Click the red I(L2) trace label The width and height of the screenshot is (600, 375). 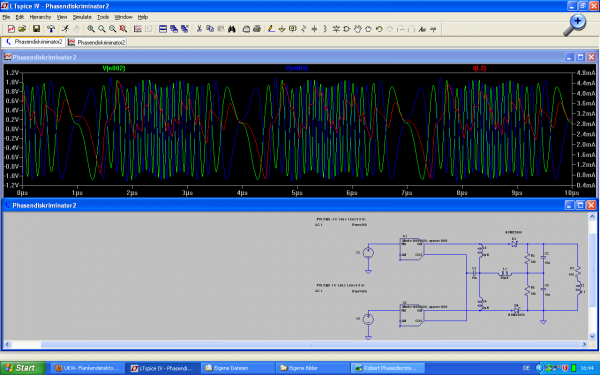[x=479, y=68]
